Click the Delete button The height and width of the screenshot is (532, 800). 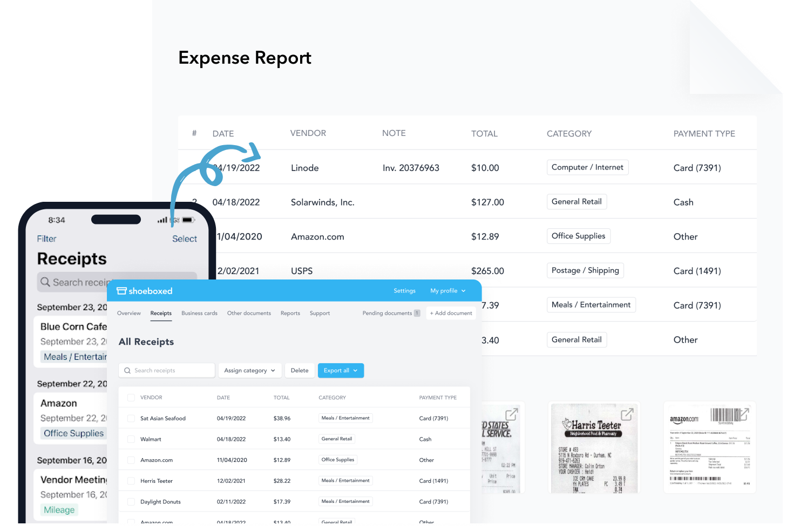[x=300, y=371]
